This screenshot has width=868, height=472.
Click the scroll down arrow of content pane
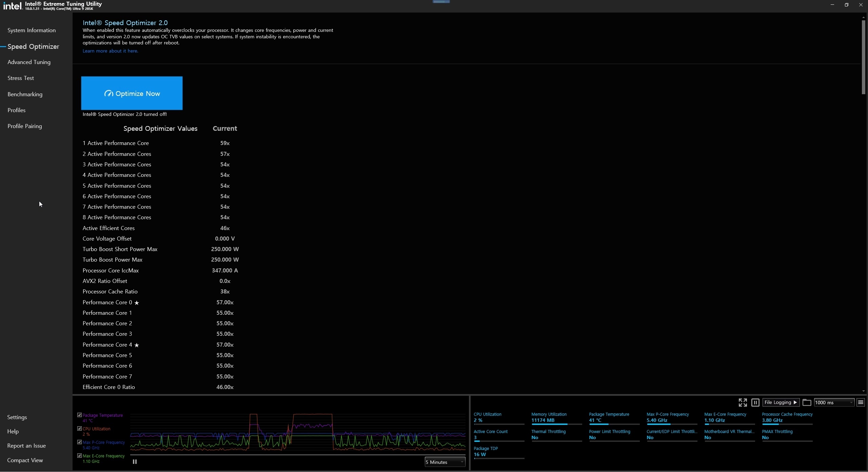pyautogui.click(x=863, y=391)
